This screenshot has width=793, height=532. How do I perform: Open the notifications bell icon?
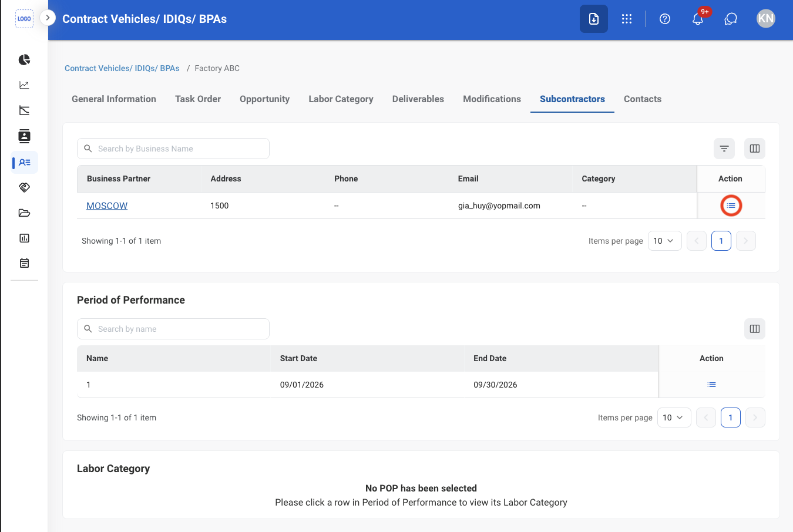tap(698, 19)
